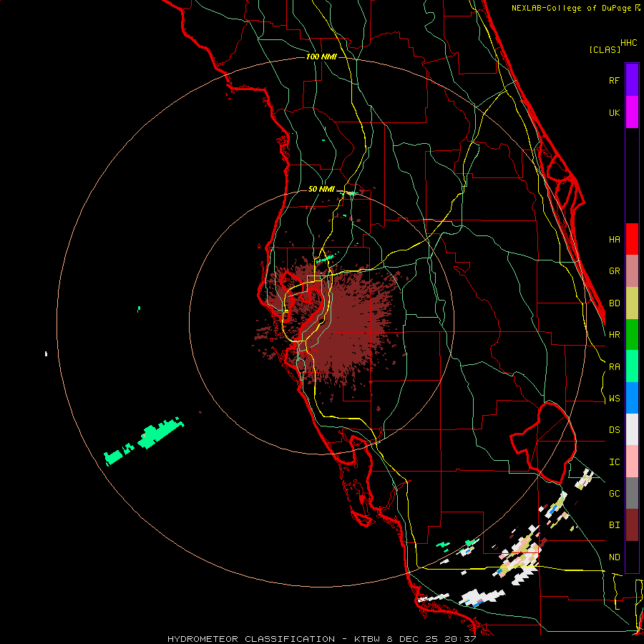The height and width of the screenshot is (644, 644).
Task: Click the "GR" legend label text
Action: point(614,271)
